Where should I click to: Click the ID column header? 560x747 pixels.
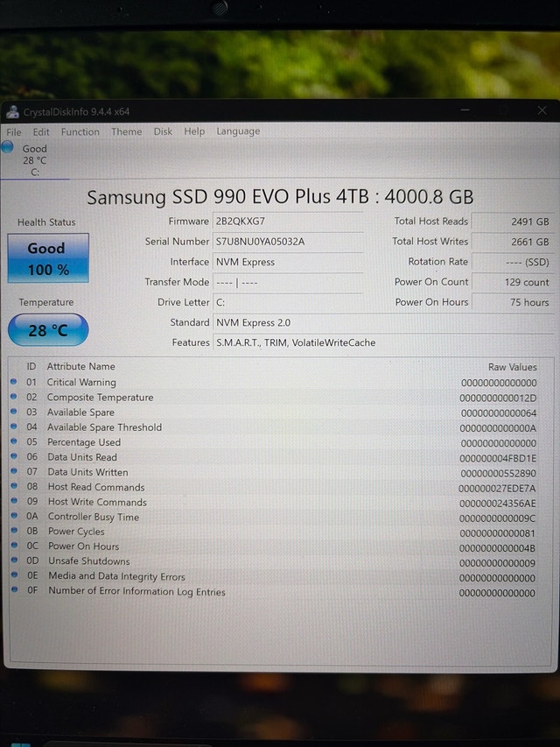coord(31,366)
